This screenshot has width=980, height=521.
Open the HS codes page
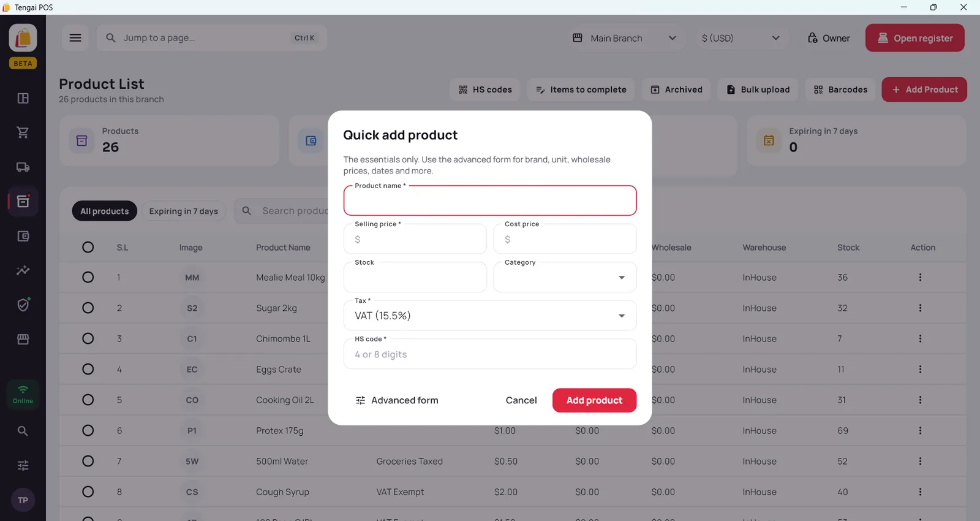pos(485,89)
